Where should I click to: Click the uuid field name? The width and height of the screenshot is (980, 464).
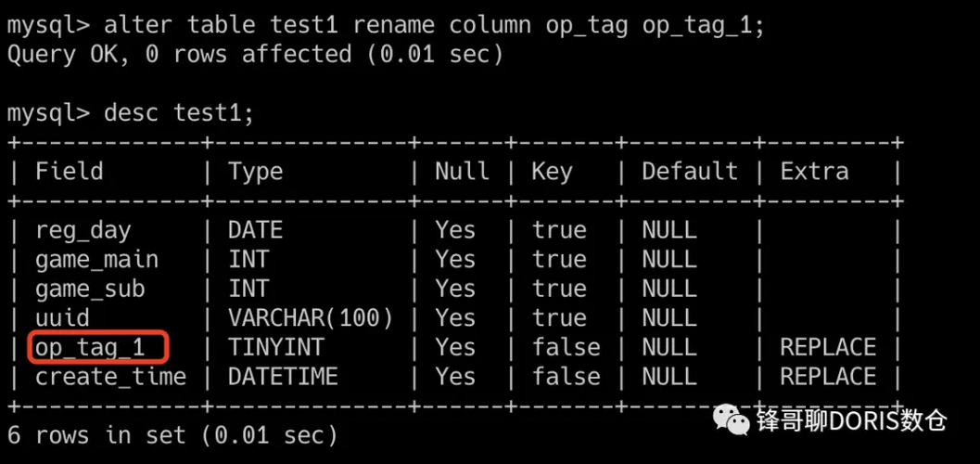click(x=63, y=318)
